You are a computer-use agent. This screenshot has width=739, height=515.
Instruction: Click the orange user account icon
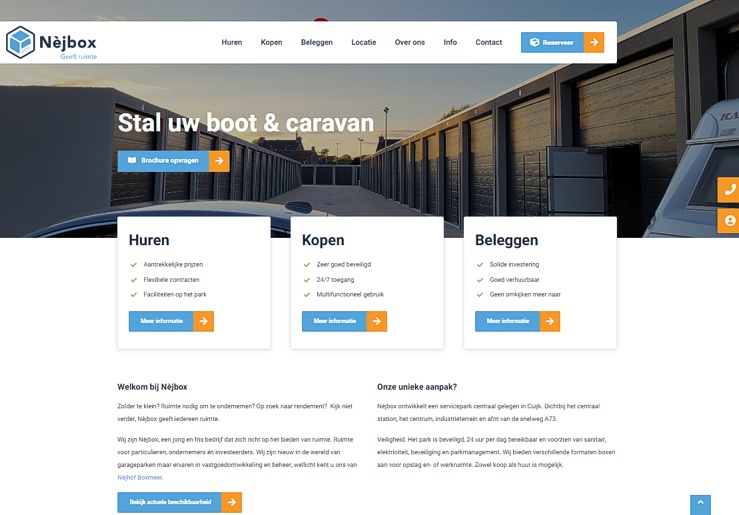[x=729, y=220]
